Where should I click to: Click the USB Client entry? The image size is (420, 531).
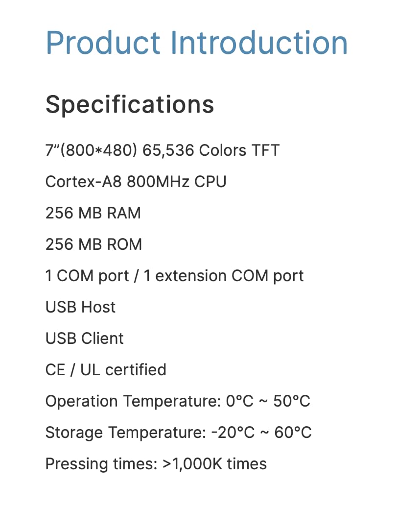point(85,338)
